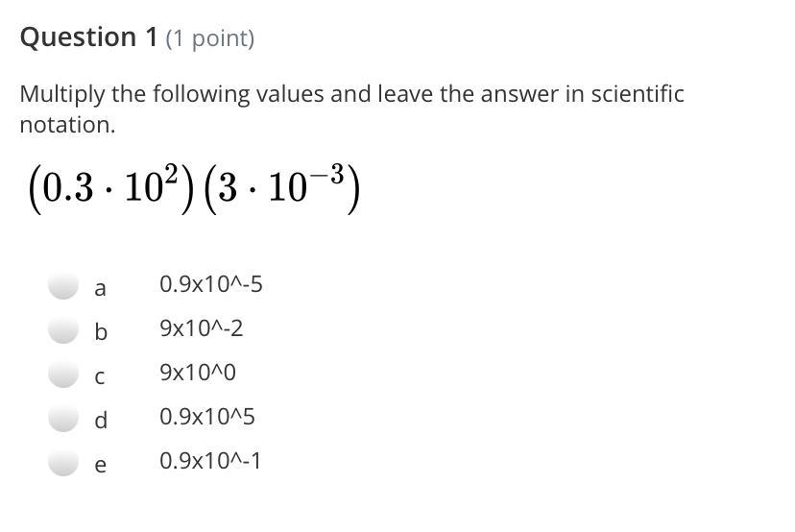Image resolution: width=795 pixels, height=532 pixels.
Task: Click the answer text 9x10^-2
Action: (202, 328)
